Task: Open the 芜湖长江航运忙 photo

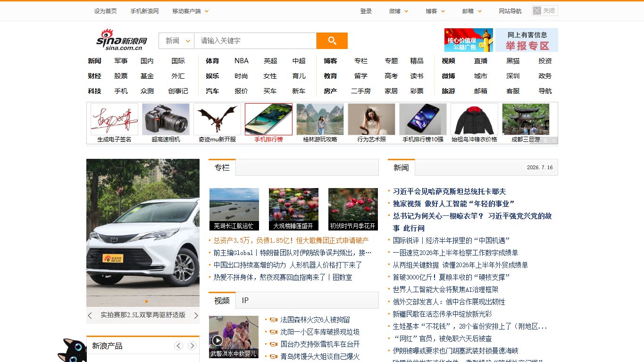Action: coord(234,209)
